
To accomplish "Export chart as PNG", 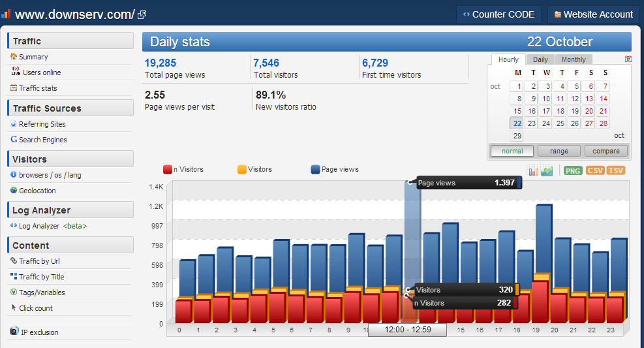I will pos(573,171).
